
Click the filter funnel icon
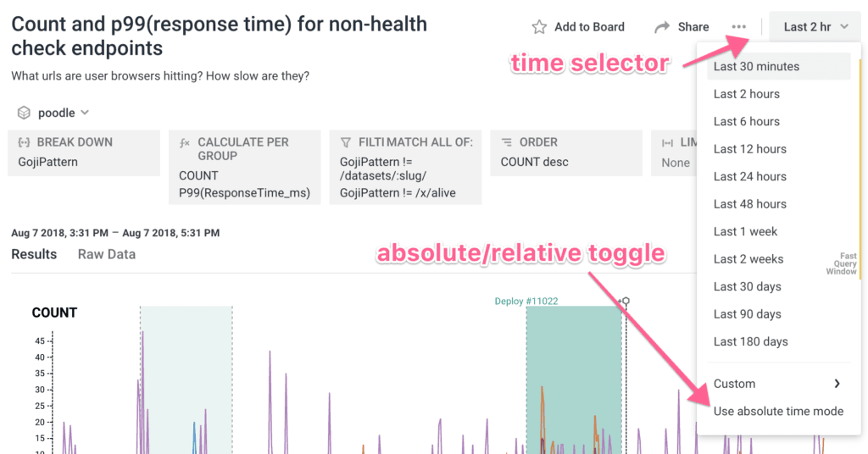tap(346, 142)
